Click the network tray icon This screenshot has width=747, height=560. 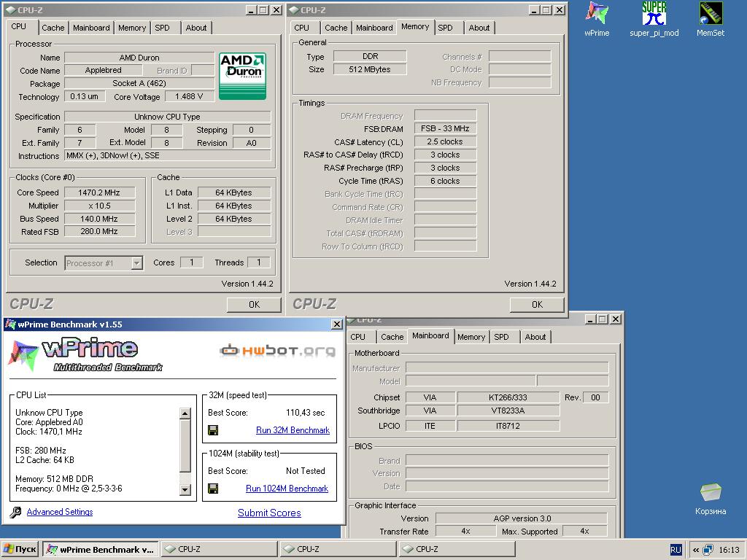pyautogui.click(x=708, y=550)
